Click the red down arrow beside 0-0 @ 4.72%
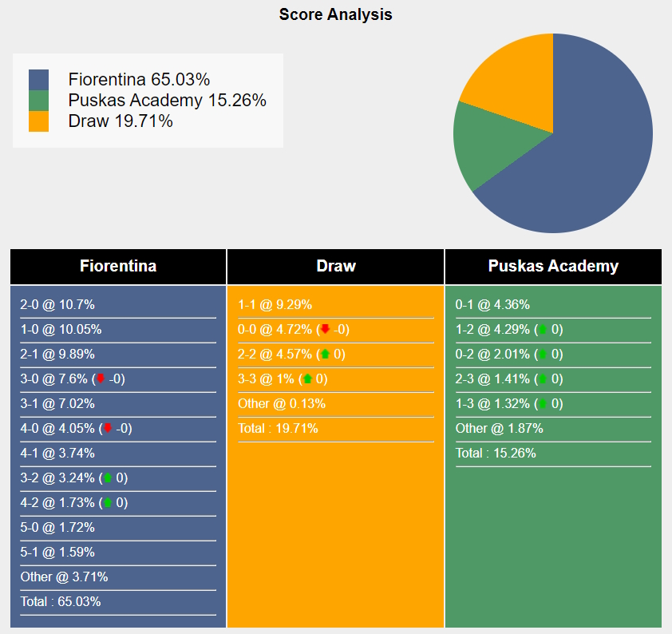 326,329
